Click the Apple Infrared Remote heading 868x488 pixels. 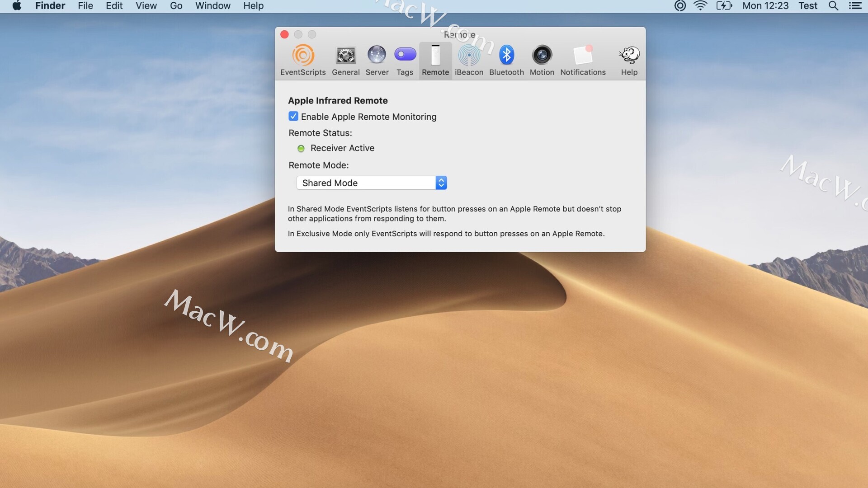(x=338, y=101)
